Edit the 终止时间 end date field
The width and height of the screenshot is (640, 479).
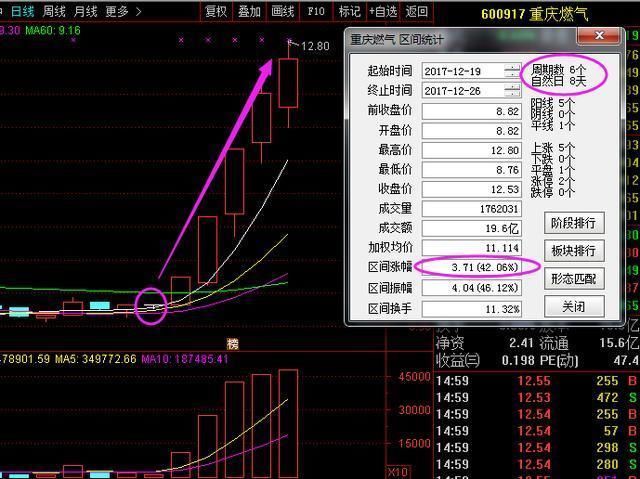463,91
